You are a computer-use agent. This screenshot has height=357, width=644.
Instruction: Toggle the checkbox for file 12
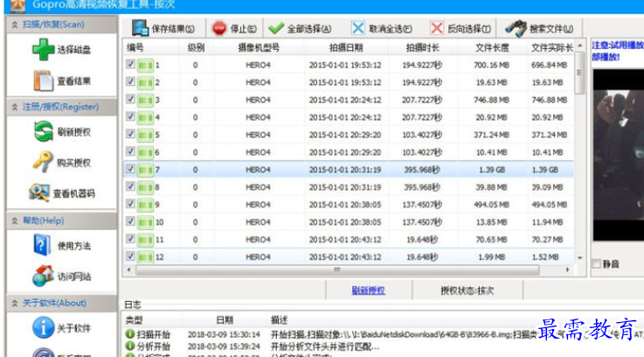130,256
